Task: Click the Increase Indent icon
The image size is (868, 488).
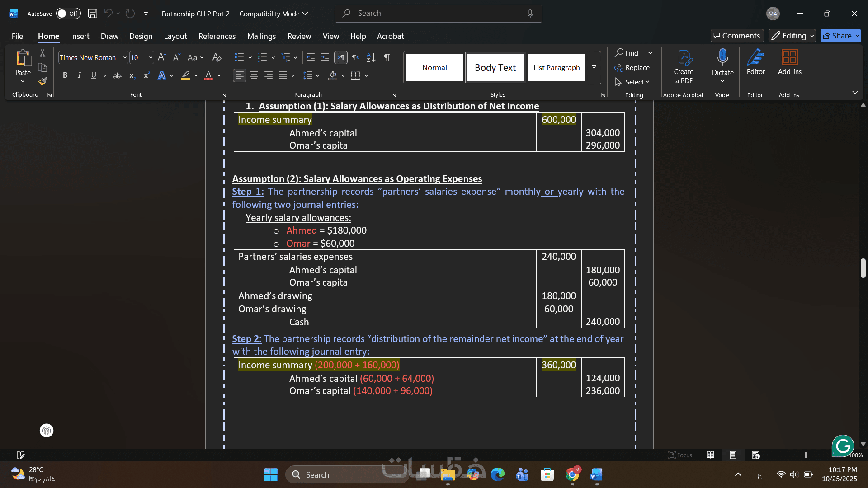Action: [x=325, y=57]
